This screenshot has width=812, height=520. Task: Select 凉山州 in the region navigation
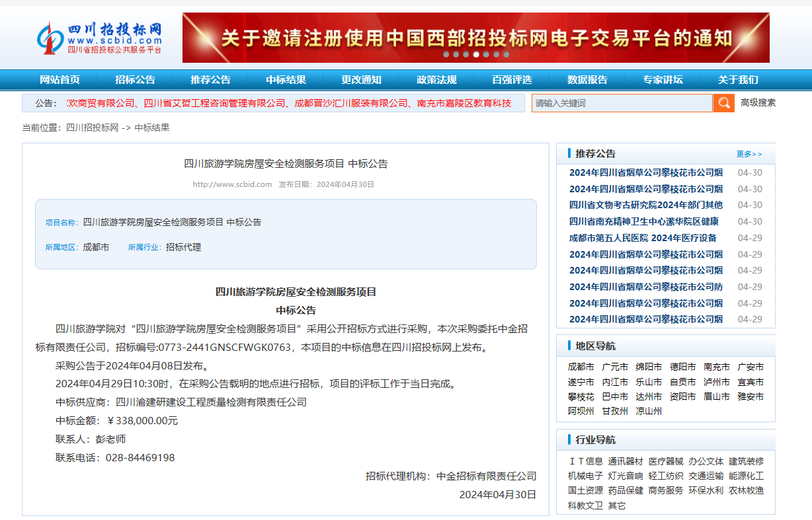[649, 411]
